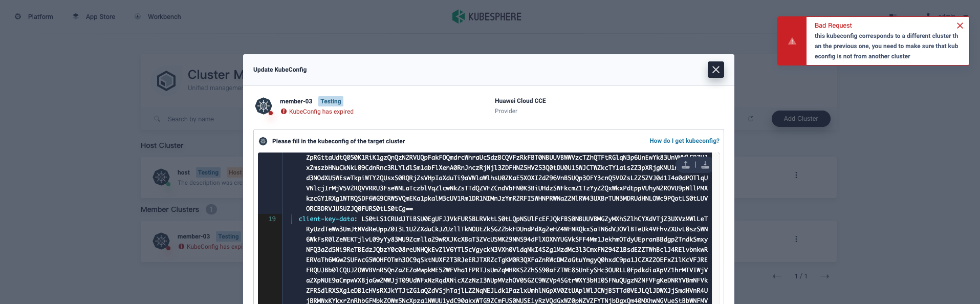This screenshot has width=980, height=304.
Task: Click member-03 in the Member Clusters list
Action: (193, 236)
